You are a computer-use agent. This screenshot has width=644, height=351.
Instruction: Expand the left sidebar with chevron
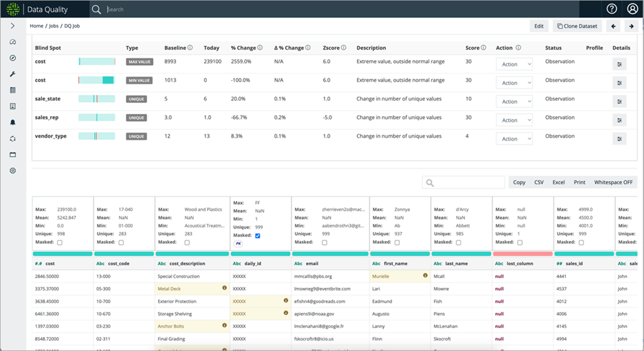coord(13,26)
